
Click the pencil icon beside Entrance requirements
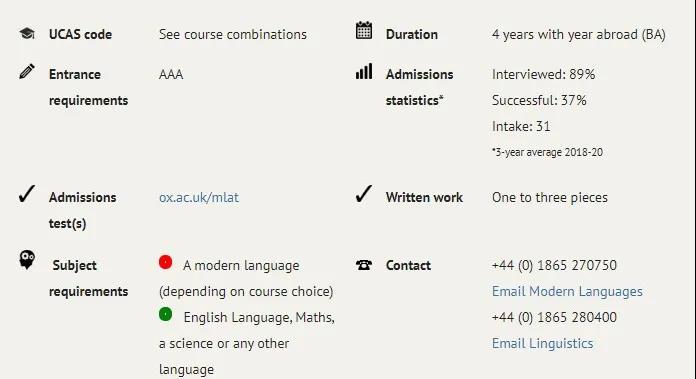click(27, 71)
